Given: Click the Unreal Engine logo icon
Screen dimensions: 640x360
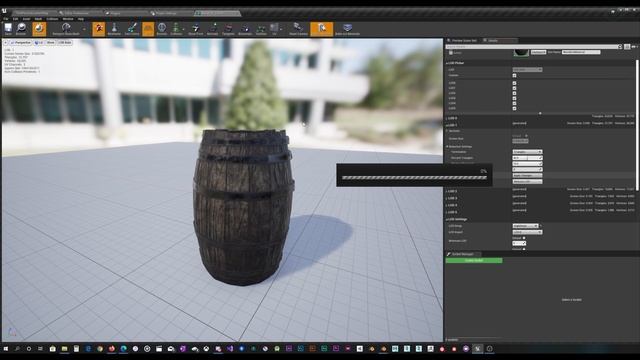Looking at the screenshot, I should coord(4,11).
